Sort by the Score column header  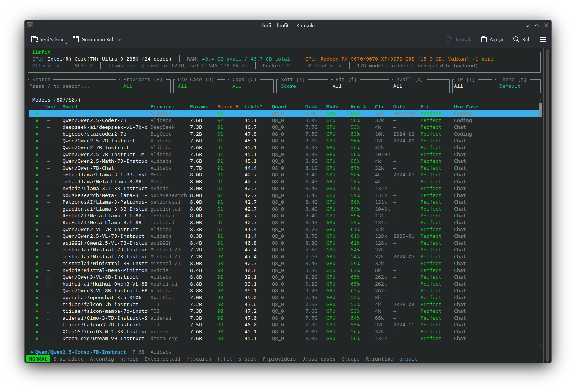(228, 107)
